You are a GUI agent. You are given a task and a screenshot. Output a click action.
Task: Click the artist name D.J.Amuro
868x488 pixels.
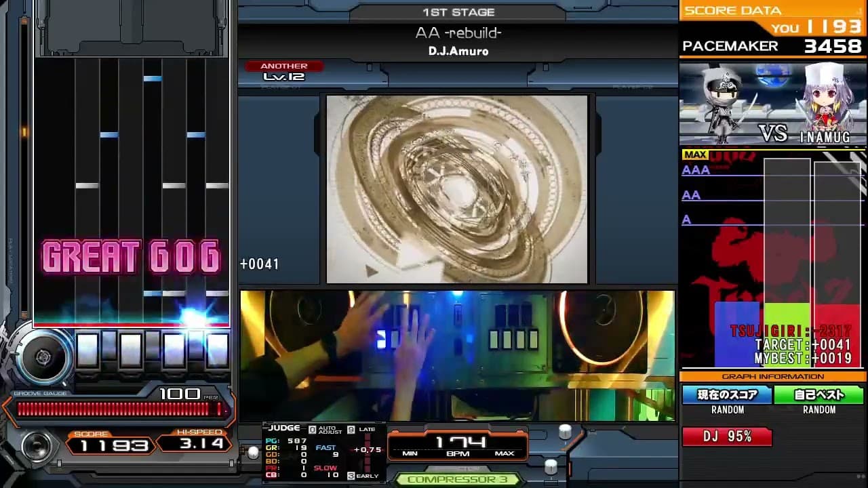tap(458, 52)
